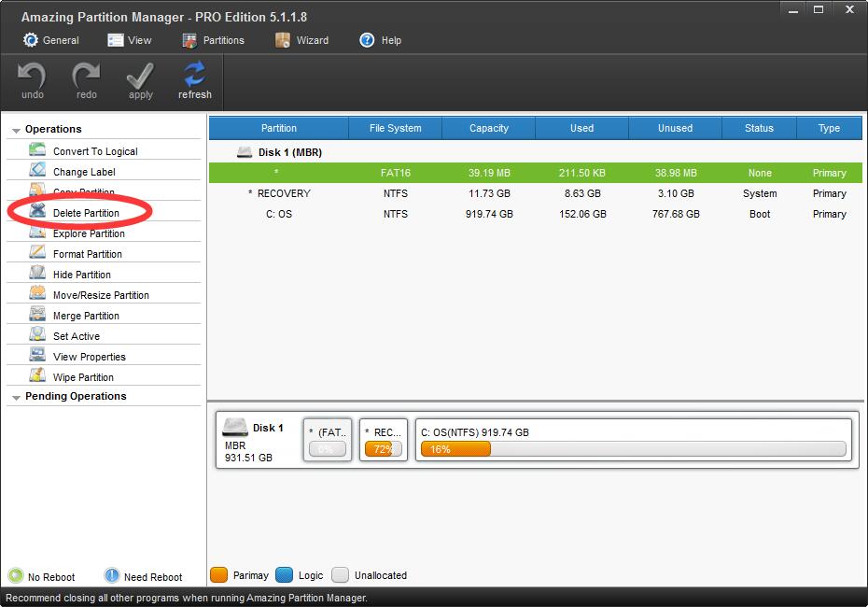Sort by the Unused column header

coord(675,128)
